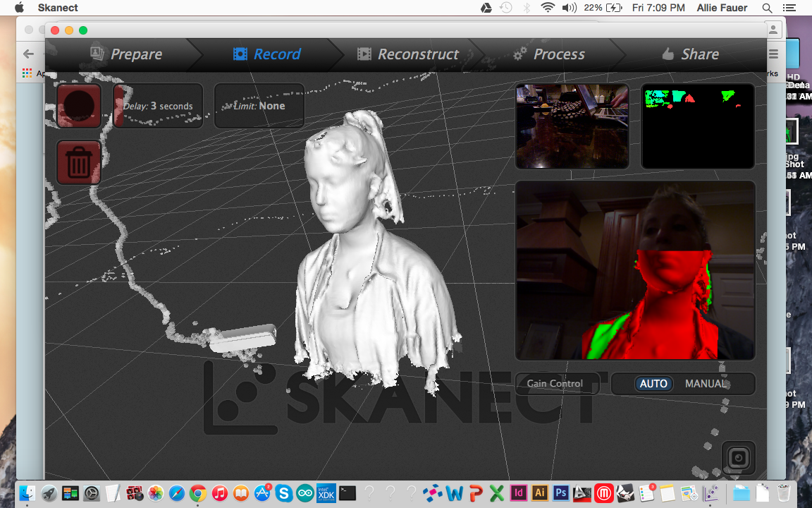Launch Rhino from the dock
812x508 pixels.
(625, 493)
